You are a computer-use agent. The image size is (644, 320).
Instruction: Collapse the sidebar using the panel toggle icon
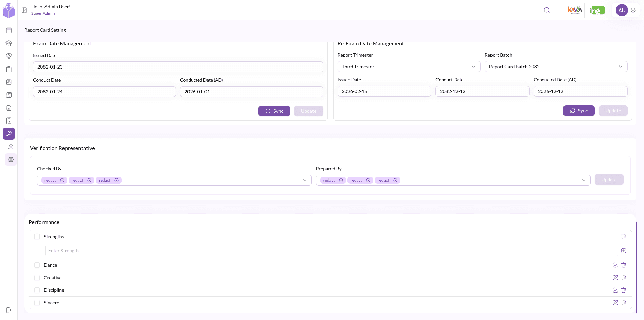[24, 10]
